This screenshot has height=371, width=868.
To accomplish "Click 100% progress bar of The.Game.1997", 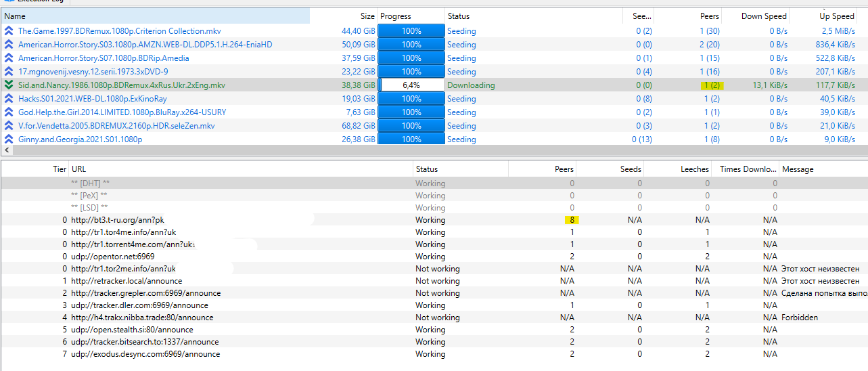I will [x=411, y=31].
